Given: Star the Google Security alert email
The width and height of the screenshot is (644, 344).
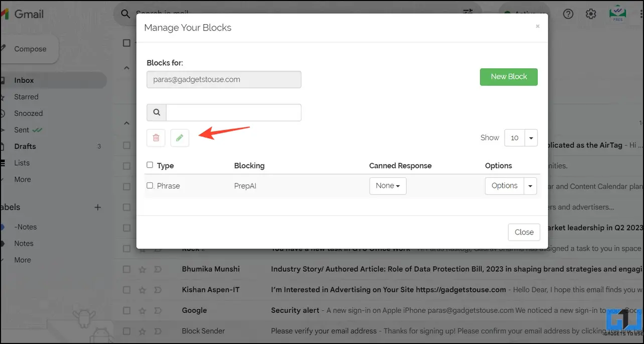Looking at the screenshot, I should point(142,310).
